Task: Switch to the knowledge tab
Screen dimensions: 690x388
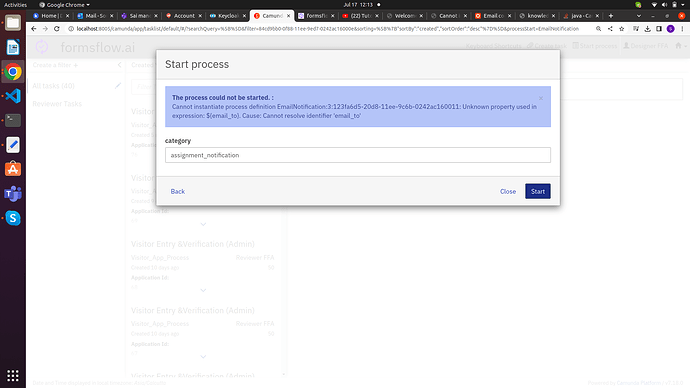Action: [x=536, y=15]
